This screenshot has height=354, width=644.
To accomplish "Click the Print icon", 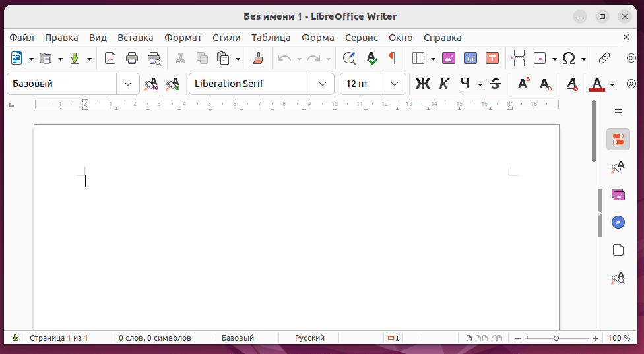I will (132, 58).
